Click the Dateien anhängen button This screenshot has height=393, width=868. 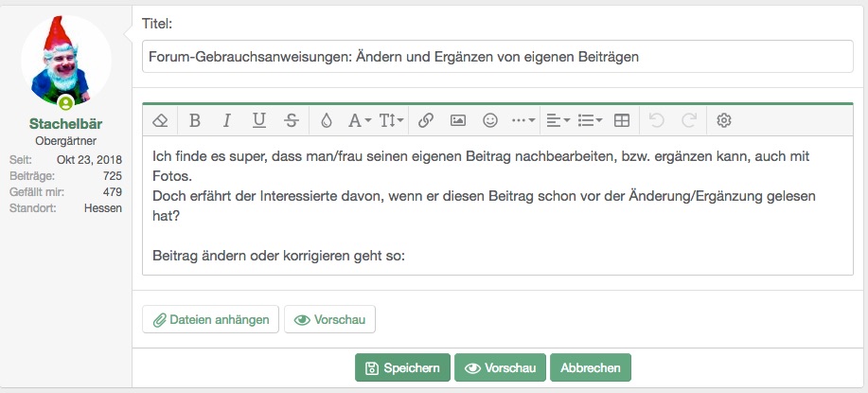tap(211, 320)
